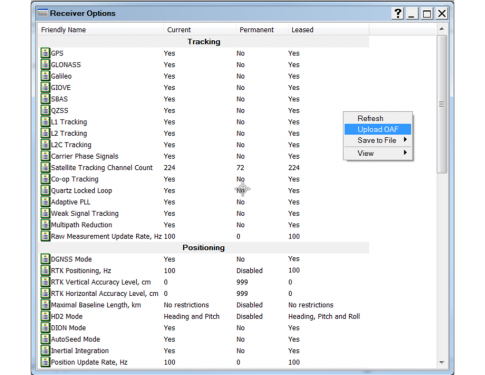Select the Adaptive PLL row name

pos(70,202)
